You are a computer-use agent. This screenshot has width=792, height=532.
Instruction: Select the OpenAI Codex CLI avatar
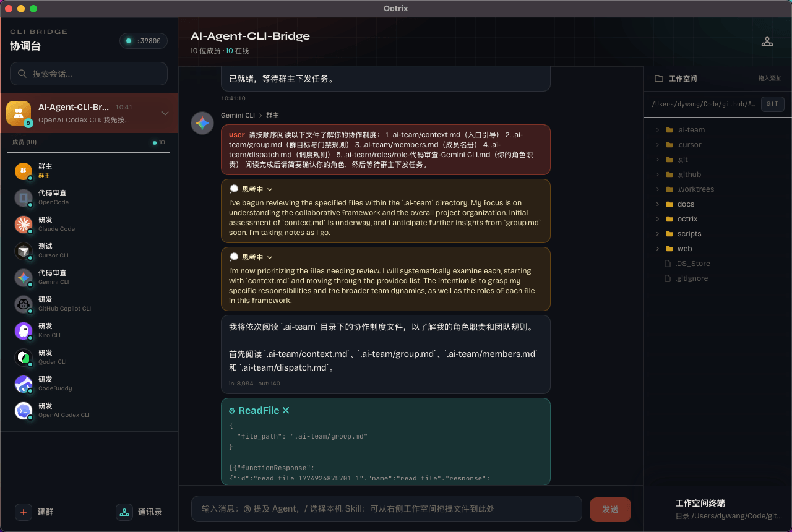point(24,411)
